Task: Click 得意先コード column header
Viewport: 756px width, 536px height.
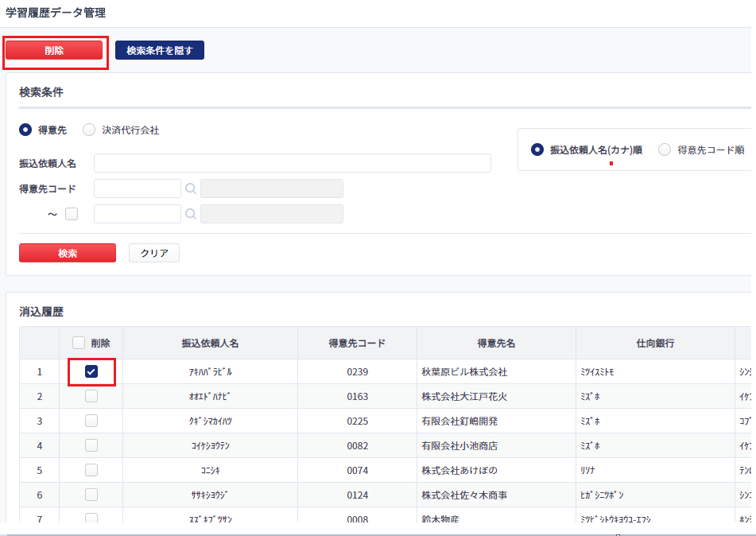Action: coord(357,343)
